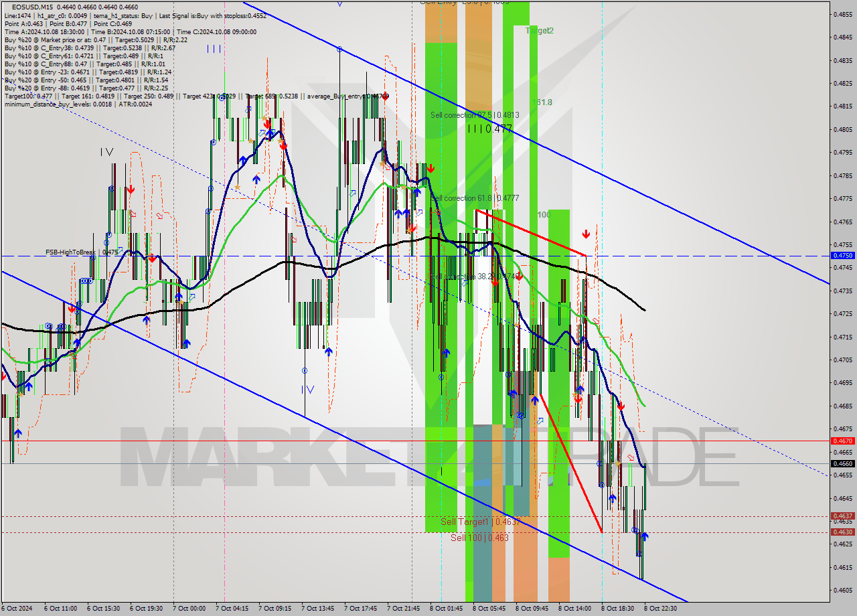Select the red 0.4670 price tag
Screen dimensions: 857x616
click(x=842, y=441)
